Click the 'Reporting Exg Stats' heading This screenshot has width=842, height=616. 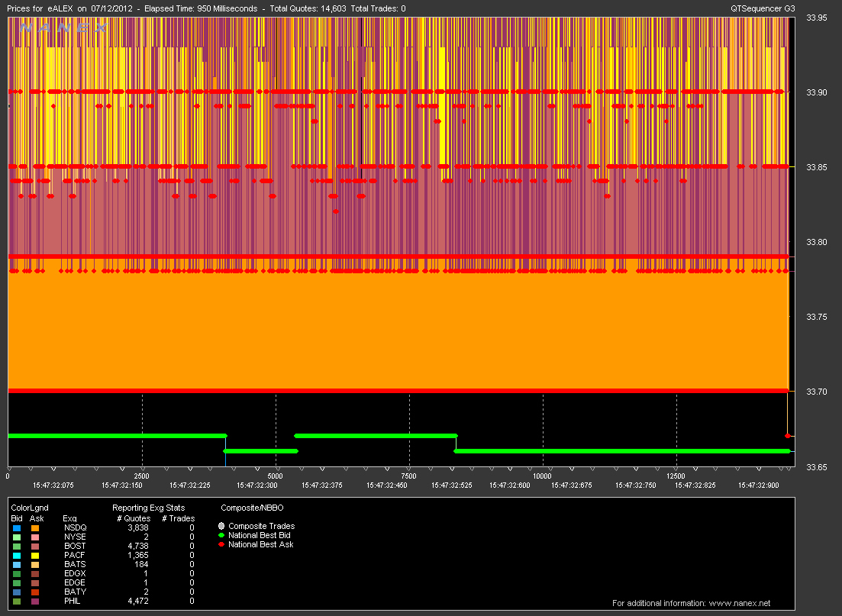tap(148, 508)
